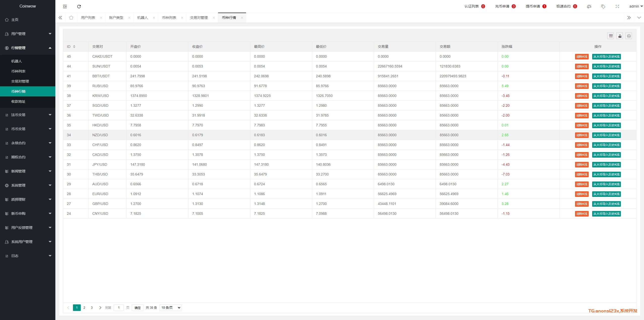The width and height of the screenshot is (644, 320).
Task: Export table data icon
Action: pyautogui.click(x=620, y=36)
